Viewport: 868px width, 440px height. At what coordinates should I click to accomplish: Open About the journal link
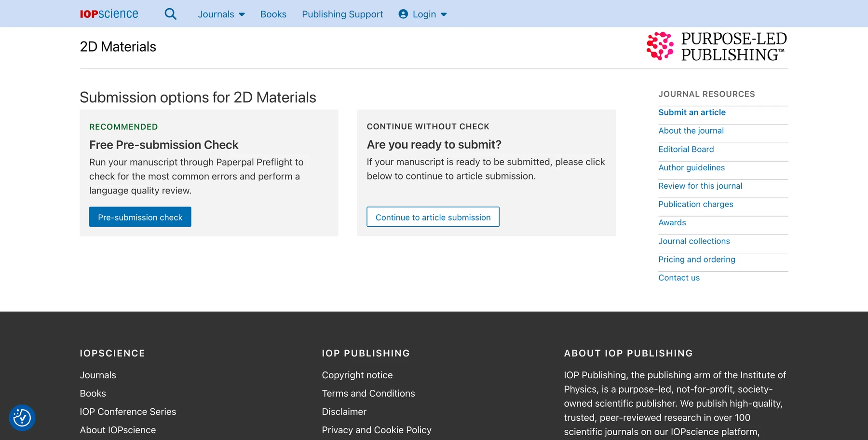[691, 131]
